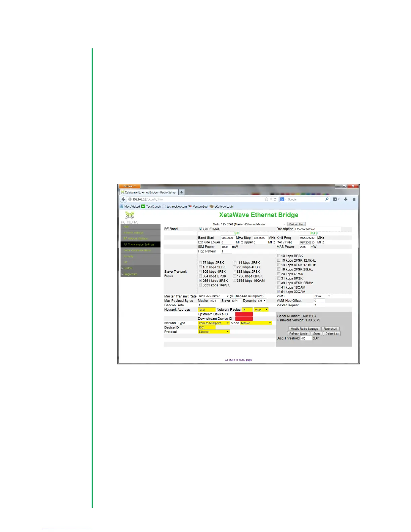Open the bookmarks menu icon
411x532 pixels.
pyautogui.click(x=336, y=199)
